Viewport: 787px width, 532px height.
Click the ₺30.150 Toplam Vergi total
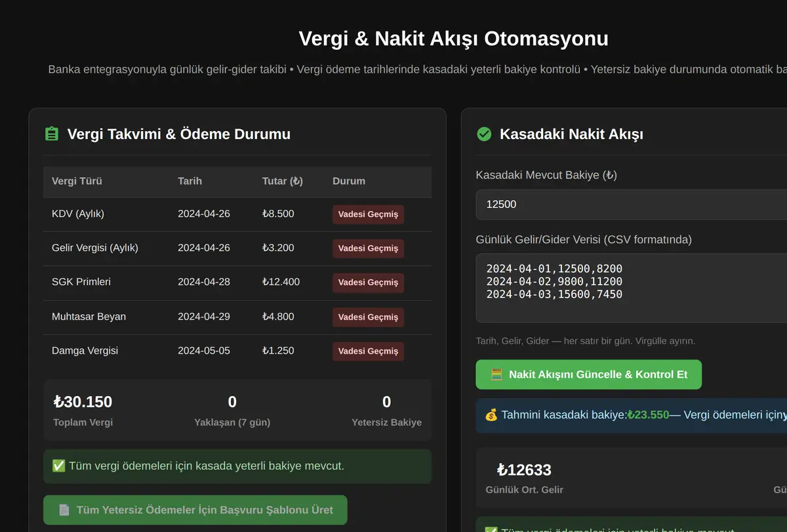tap(83, 402)
